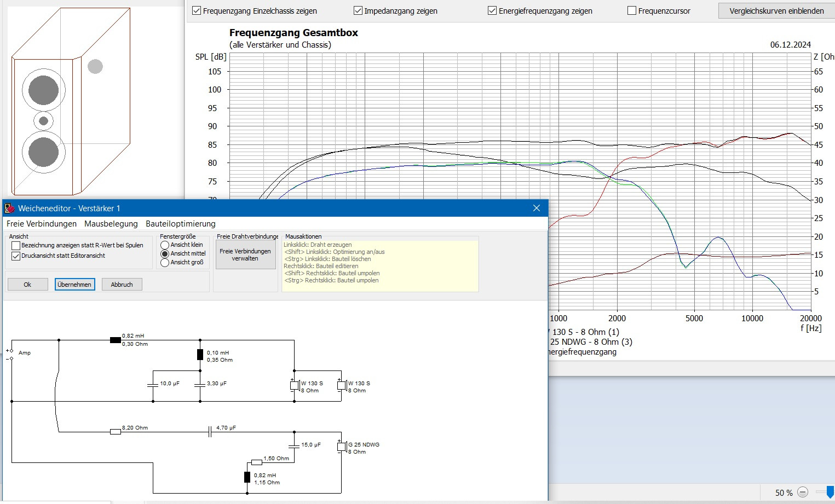Select the 1,50 Ohm resistor symbol
Image resolution: width=835 pixels, height=504 pixels.
(x=256, y=462)
